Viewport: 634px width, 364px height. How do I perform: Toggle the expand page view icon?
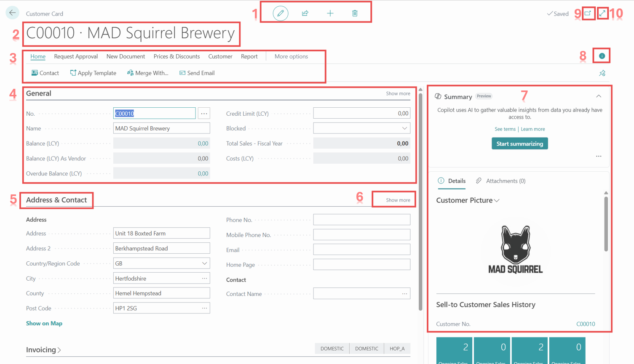point(602,13)
